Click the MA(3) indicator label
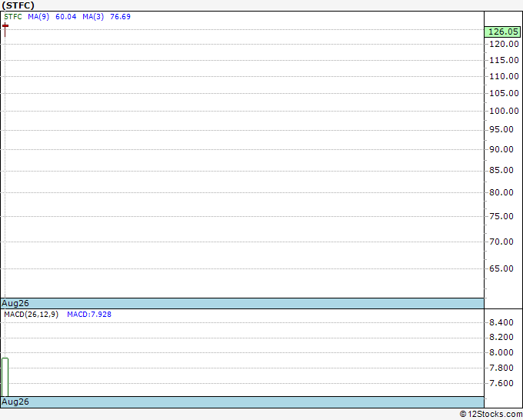The width and height of the screenshot is (523, 420). (93, 17)
